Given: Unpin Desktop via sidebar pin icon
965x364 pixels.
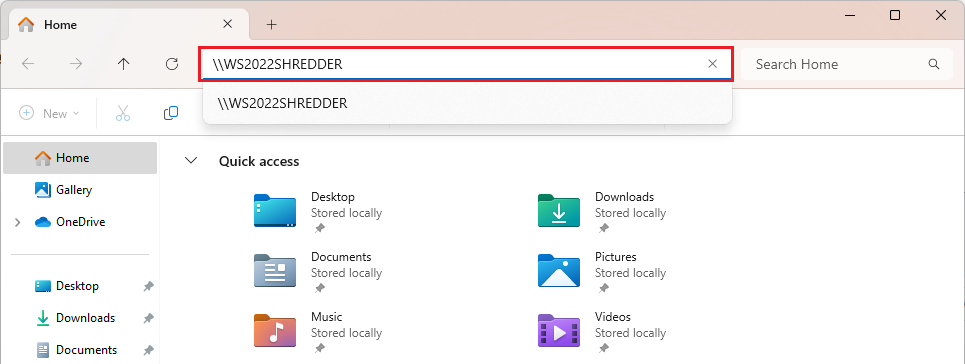Looking at the screenshot, I should (148, 286).
